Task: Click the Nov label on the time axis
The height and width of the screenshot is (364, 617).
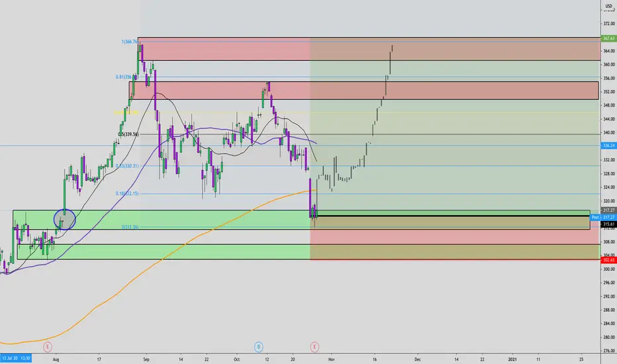Action: [331, 359]
